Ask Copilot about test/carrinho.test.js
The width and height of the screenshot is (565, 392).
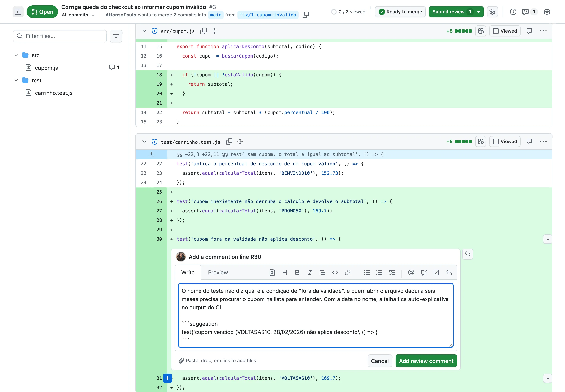coord(480,142)
